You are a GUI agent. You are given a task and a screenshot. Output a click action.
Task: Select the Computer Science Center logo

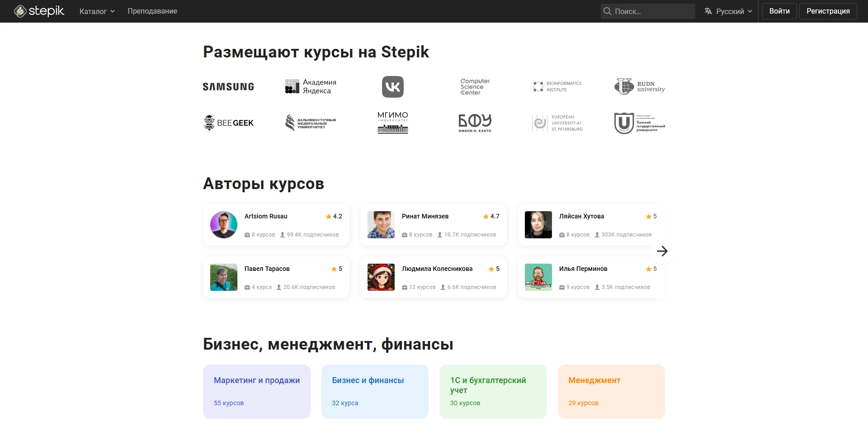click(475, 87)
